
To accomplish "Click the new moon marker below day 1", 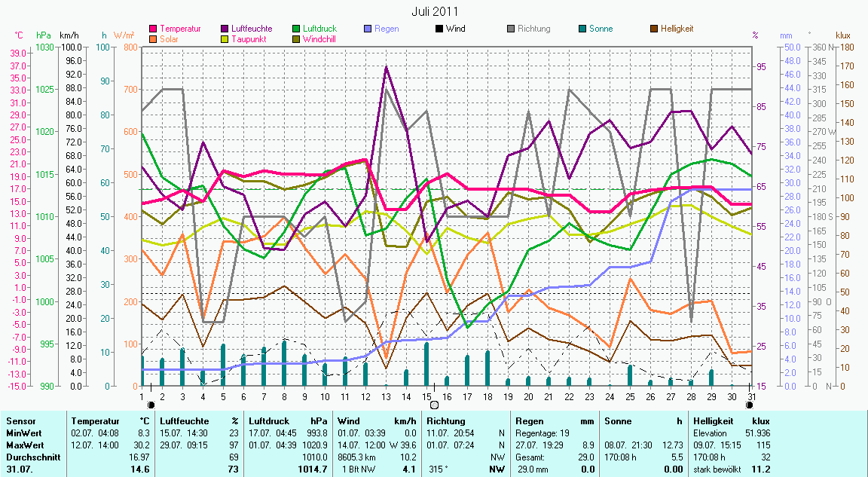I will [x=151, y=405].
